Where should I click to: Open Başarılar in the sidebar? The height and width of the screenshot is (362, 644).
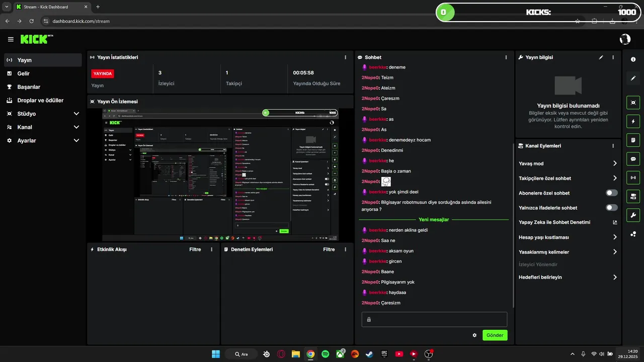pyautogui.click(x=43, y=87)
